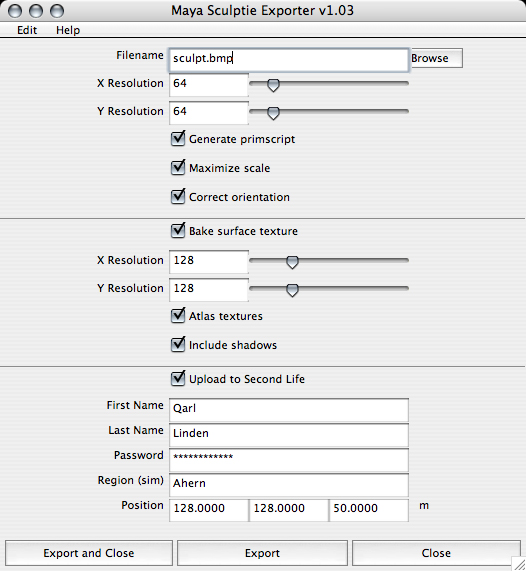
Task: Click the sculpt X Resolution slider handle
Action: (273, 85)
